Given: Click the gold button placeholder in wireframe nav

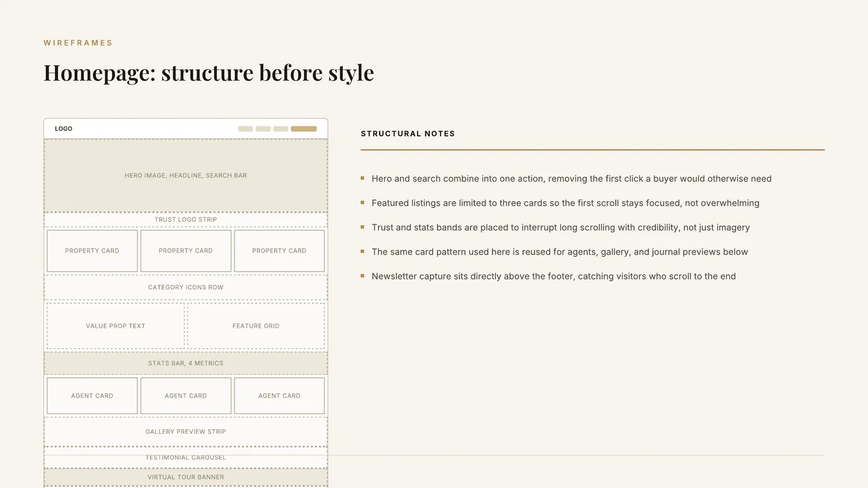Looking at the screenshot, I should coord(304,129).
